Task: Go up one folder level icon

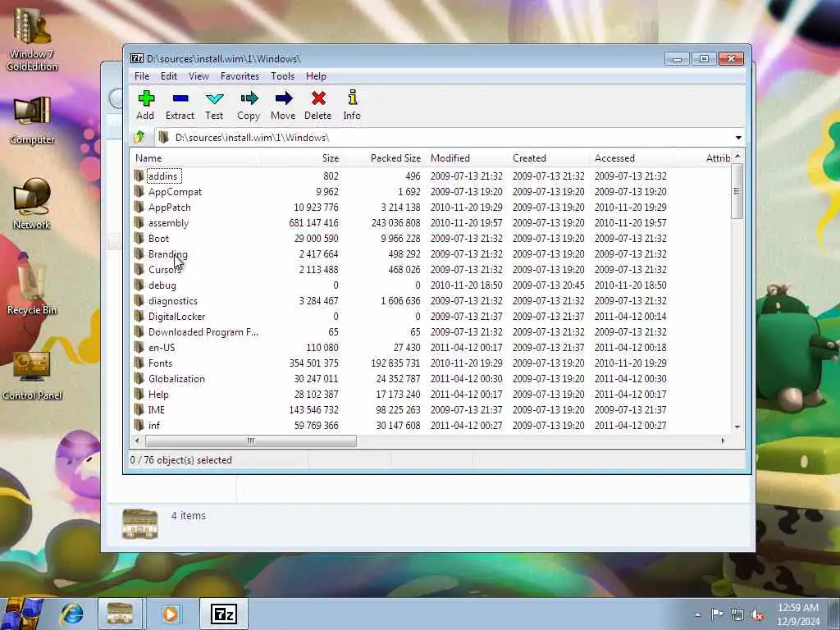Action: click(x=139, y=137)
